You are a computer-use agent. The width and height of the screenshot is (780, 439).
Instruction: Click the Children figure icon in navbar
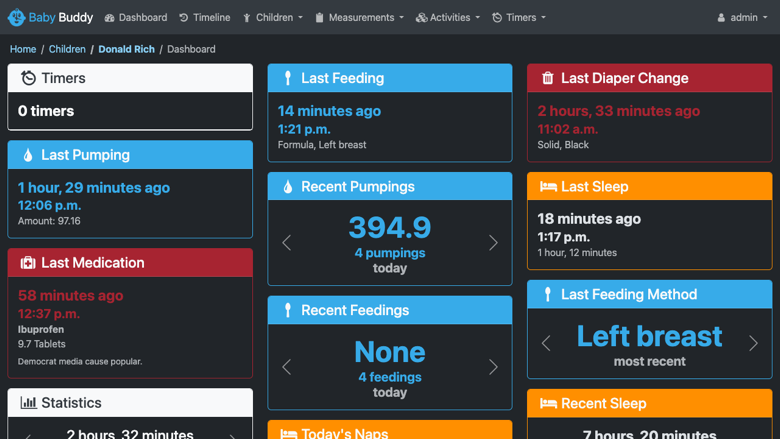pyautogui.click(x=247, y=18)
